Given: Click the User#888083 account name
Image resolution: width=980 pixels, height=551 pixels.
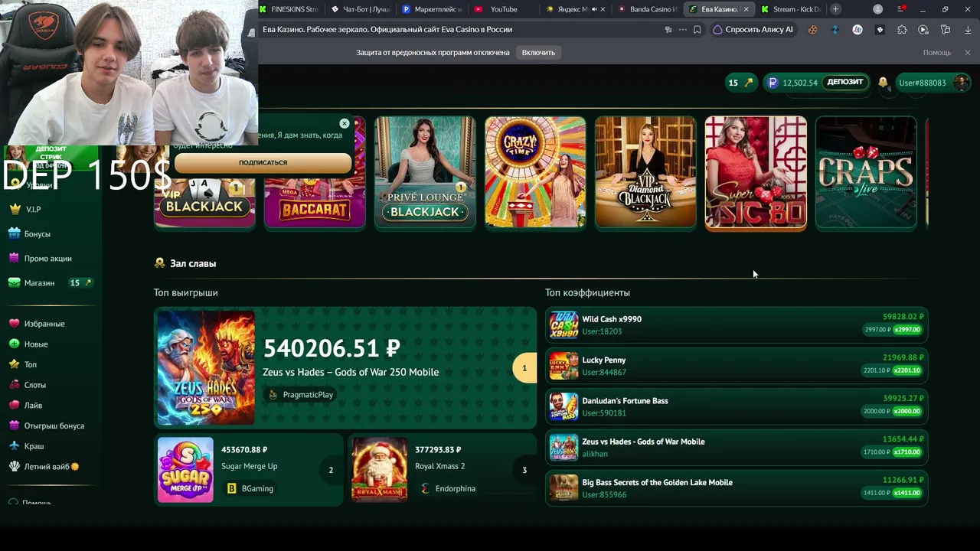Looking at the screenshot, I should pyautogui.click(x=923, y=83).
